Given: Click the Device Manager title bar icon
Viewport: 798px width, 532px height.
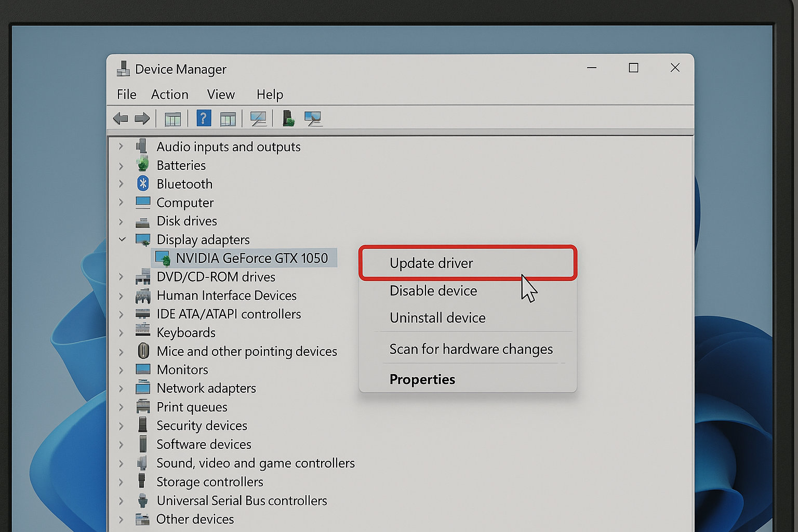Looking at the screenshot, I should 123,69.
